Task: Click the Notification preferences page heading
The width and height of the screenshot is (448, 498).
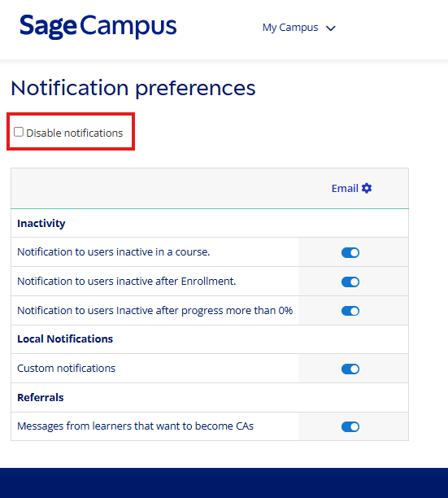Action: click(x=133, y=89)
